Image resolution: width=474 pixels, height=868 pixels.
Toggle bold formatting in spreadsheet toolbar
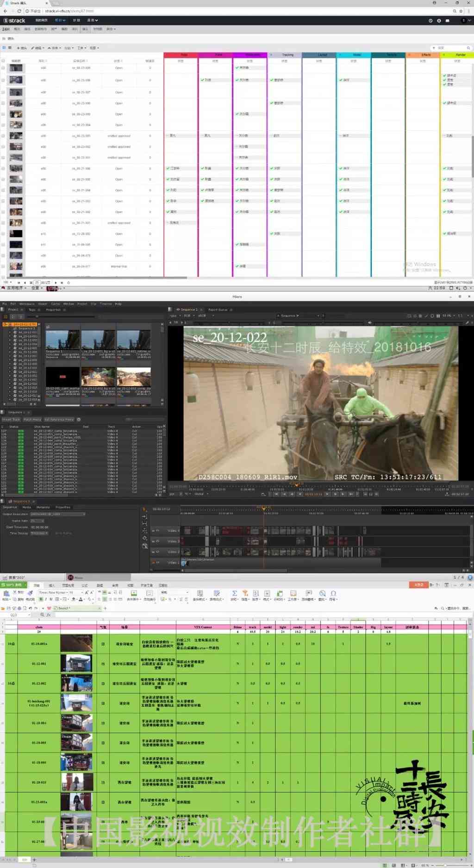point(41,599)
